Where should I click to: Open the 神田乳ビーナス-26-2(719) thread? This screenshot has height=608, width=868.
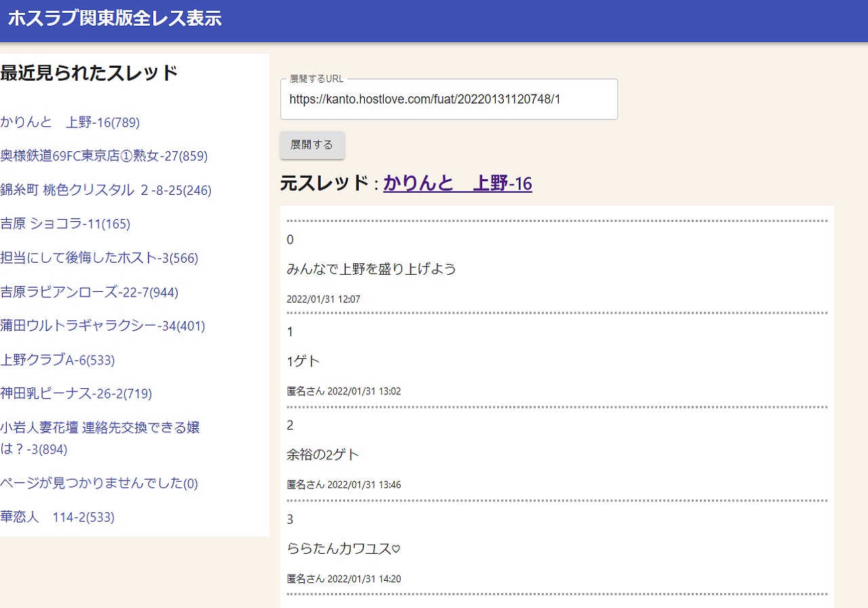coord(76,394)
